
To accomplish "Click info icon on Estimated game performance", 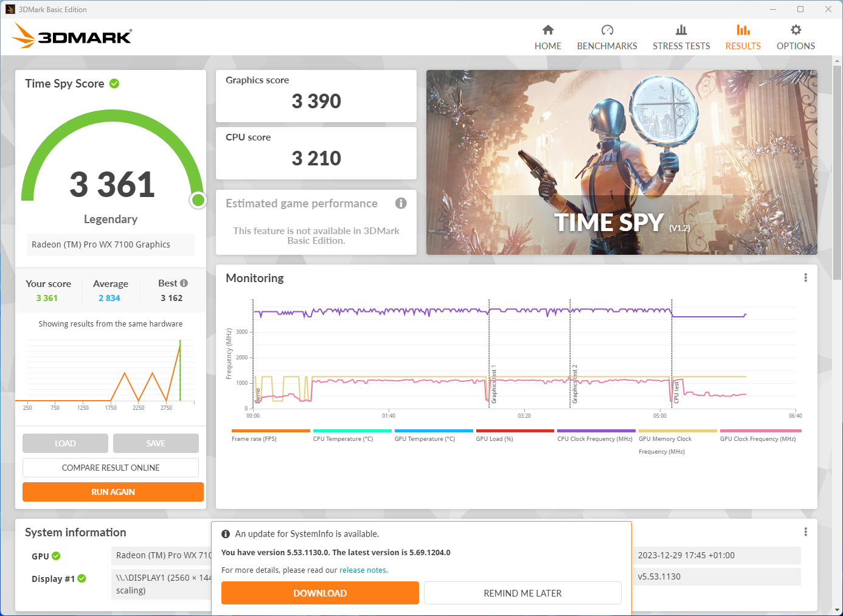I will (x=401, y=203).
